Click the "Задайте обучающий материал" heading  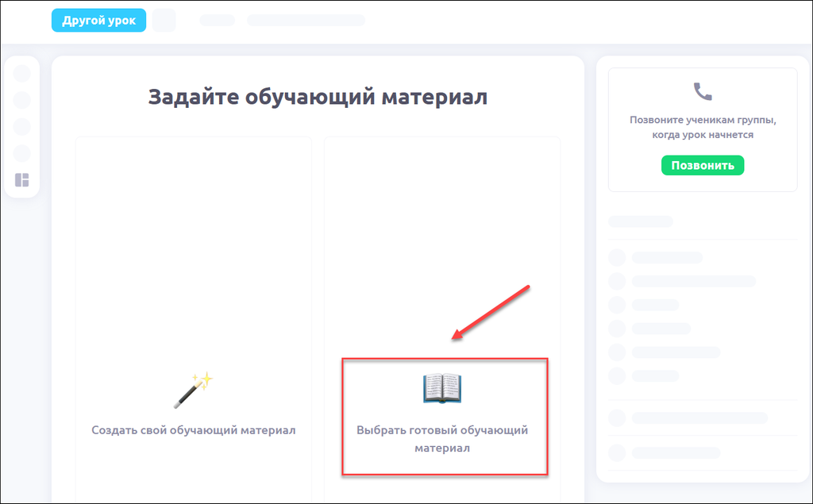pos(318,98)
